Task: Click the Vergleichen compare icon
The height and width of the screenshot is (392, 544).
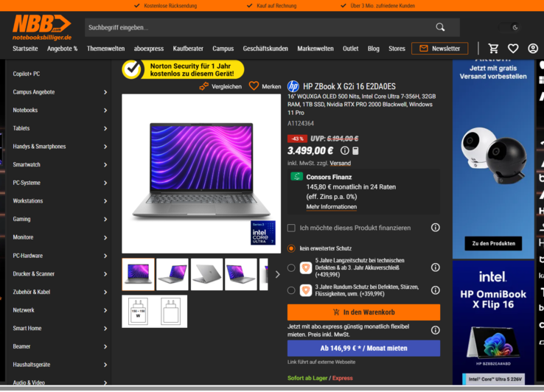Action: [204, 86]
